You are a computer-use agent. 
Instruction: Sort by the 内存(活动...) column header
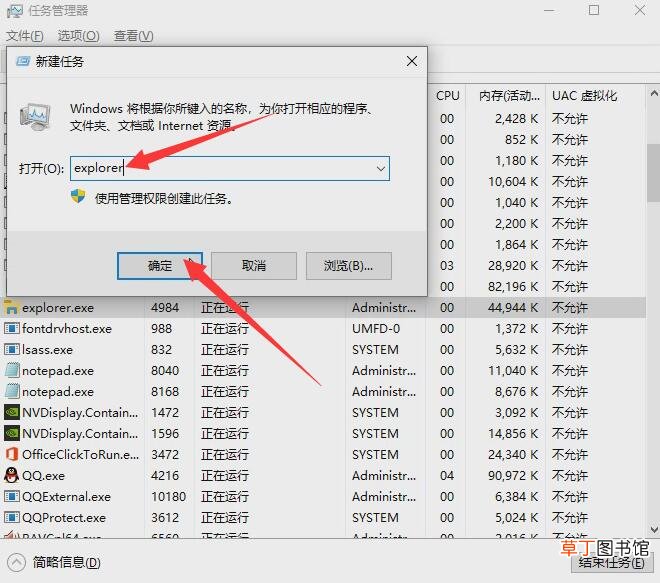click(x=509, y=96)
